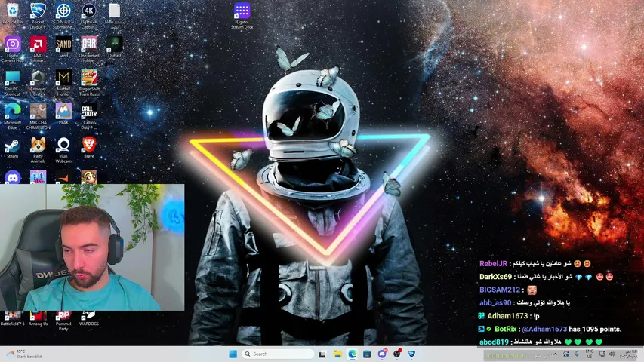Launch Among Us desktop shortcut

click(x=38, y=318)
